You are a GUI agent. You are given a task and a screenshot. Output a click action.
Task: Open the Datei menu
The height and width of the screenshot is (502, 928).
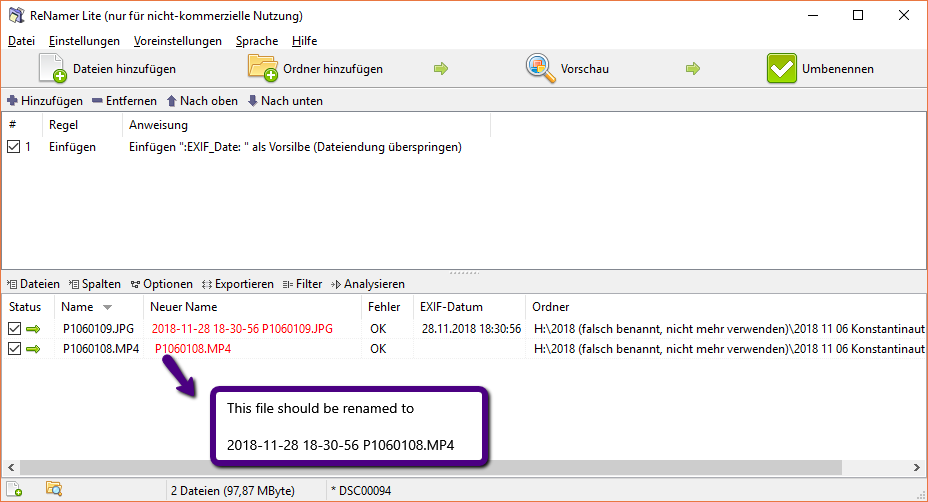21,41
